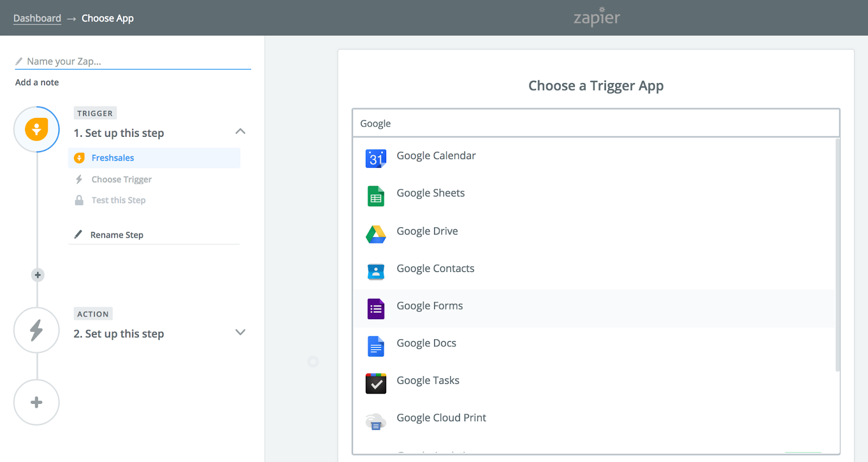Click the Google Cloud Print icon
The height and width of the screenshot is (462, 868).
point(376,421)
